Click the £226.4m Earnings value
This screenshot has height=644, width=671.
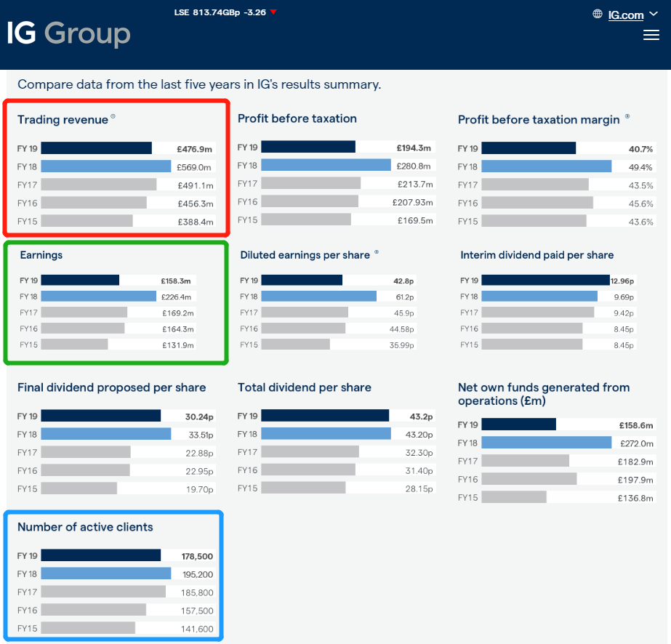point(177,297)
